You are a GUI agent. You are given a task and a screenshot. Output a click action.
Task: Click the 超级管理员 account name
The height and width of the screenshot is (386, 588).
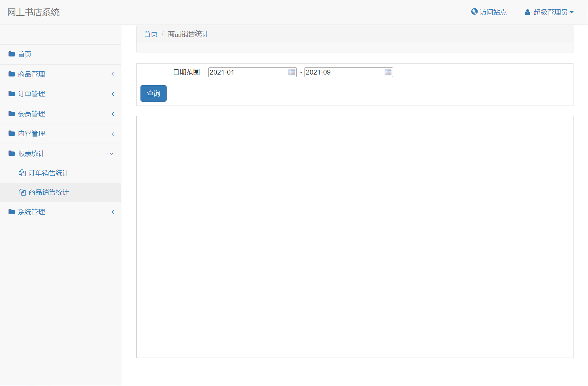click(551, 12)
